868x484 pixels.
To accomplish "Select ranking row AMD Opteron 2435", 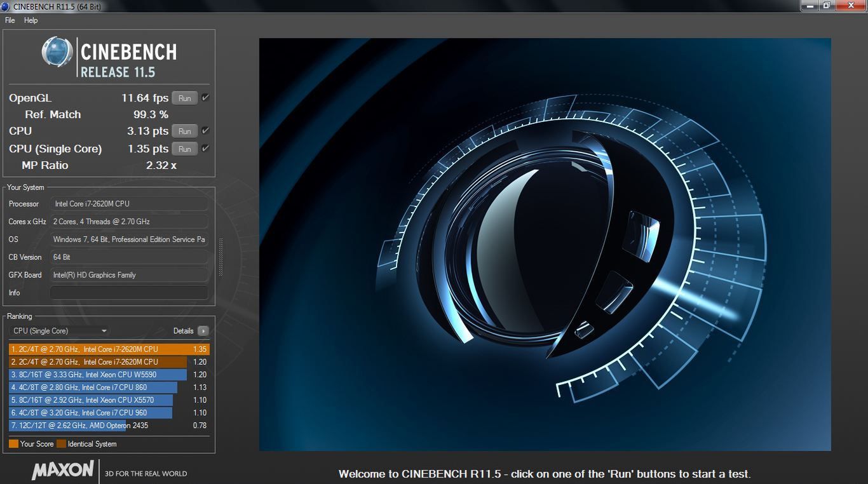I will 109,426.
